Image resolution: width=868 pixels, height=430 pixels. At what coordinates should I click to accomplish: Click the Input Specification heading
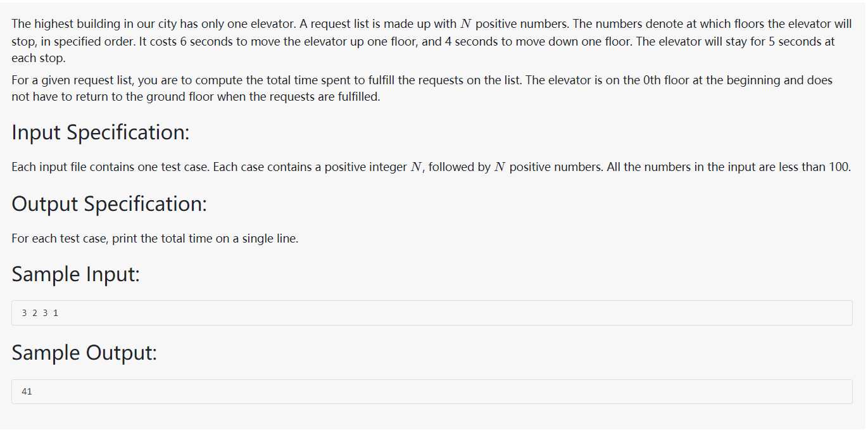click(x=101, y=132)
